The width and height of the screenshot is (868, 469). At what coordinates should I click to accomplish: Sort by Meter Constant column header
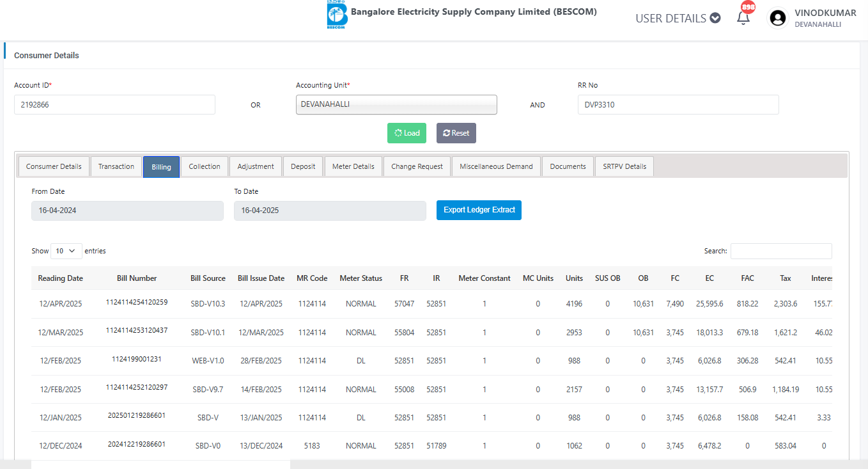tap(484, 278)
